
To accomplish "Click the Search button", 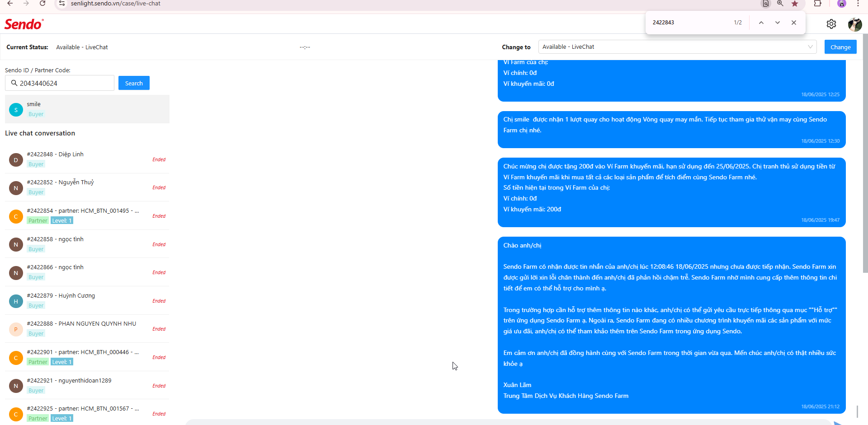I will point(134,83).
